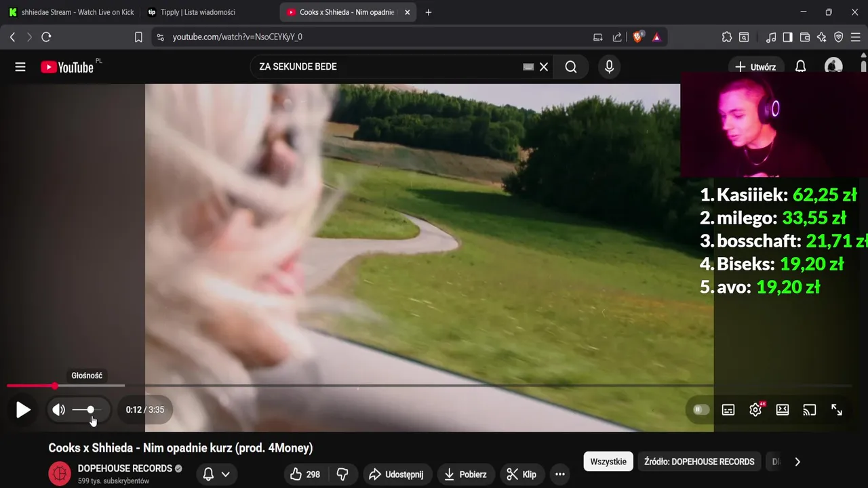The width and height of the screenshot is (868, 488).
Task: Toggle the browser sidebar panel
Action: (x=787, y=37)
